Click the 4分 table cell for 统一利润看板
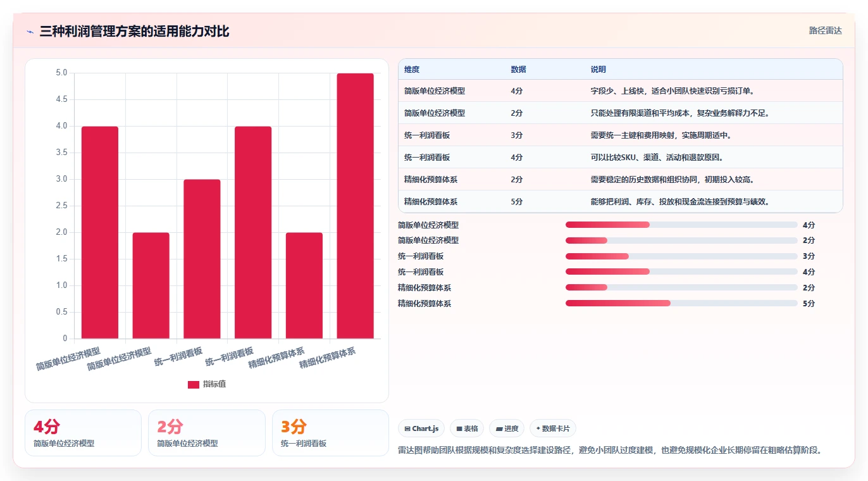 [517, 158]
